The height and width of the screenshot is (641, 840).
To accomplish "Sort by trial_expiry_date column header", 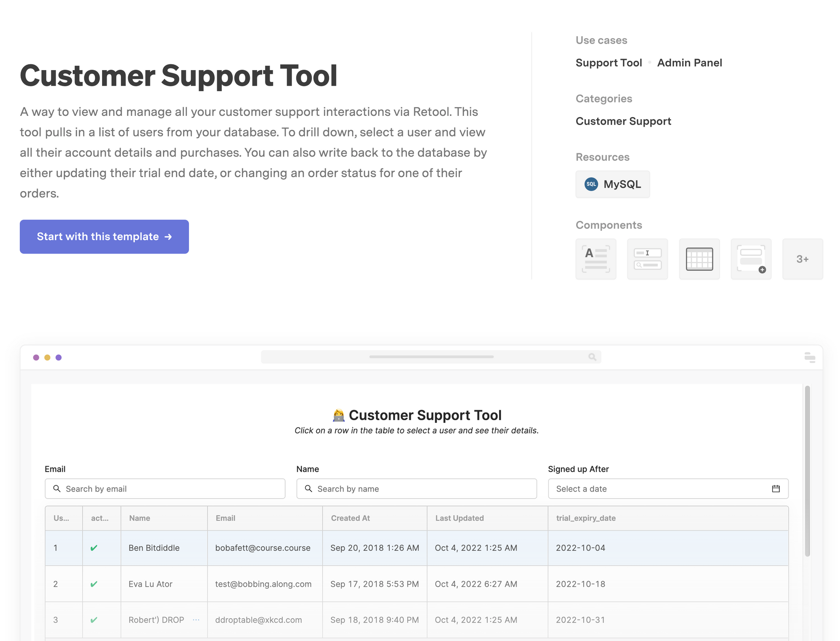I will pyautogui.click(x=668, y=518).
